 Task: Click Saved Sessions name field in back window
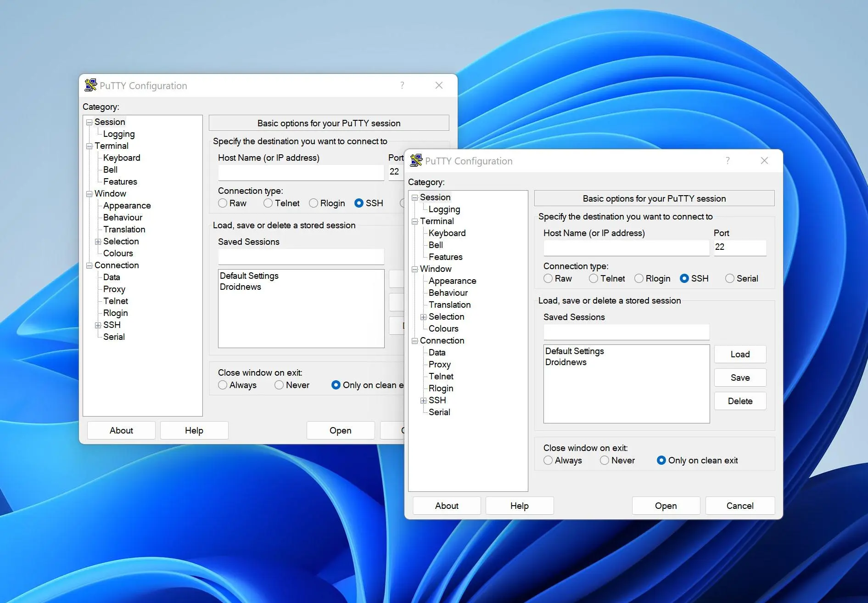301,257
